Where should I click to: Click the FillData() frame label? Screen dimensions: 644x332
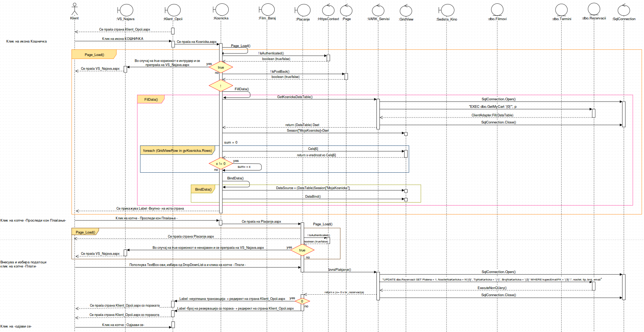click(151, 100)
